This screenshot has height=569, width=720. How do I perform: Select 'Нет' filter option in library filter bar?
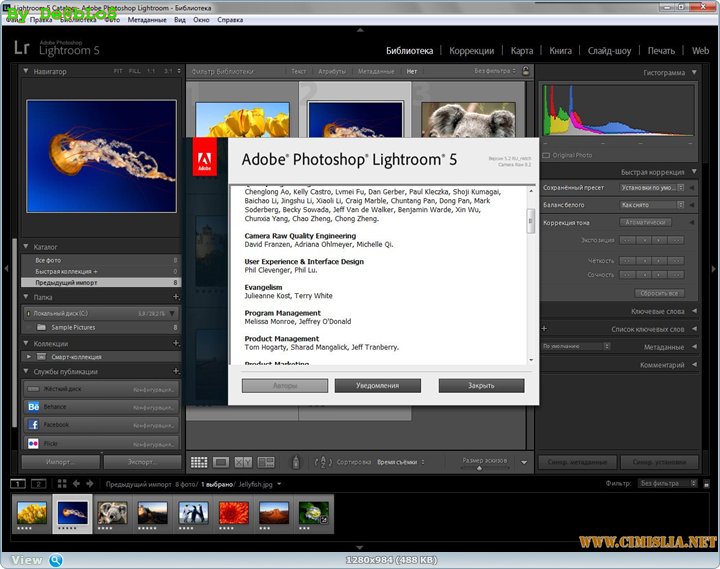[412, 72]
